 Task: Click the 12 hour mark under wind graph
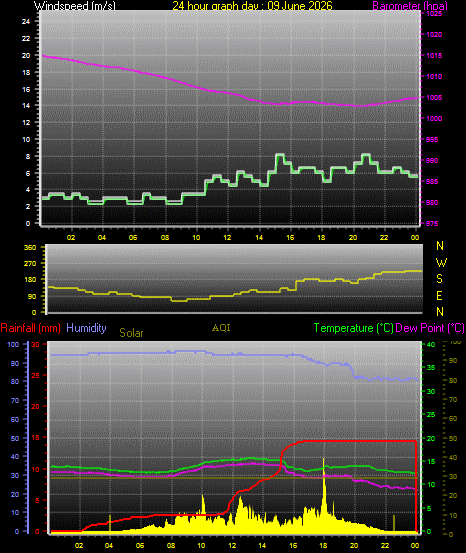pyautogui.click(x=228, y=237)
